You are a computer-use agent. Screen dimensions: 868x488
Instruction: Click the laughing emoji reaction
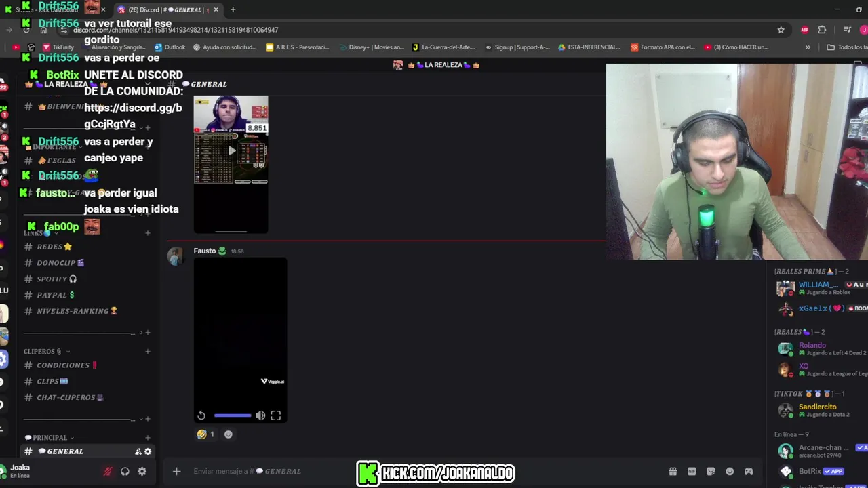pos(206,434)
